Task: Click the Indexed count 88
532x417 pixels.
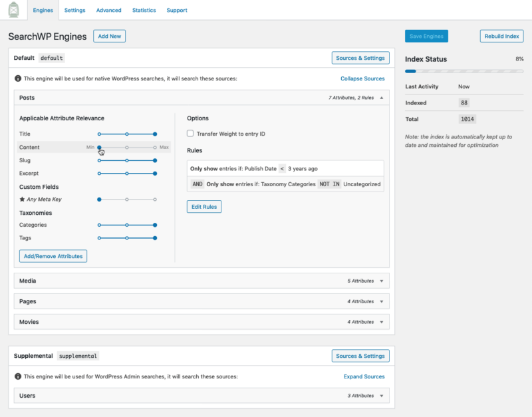Action: point(464,102)
